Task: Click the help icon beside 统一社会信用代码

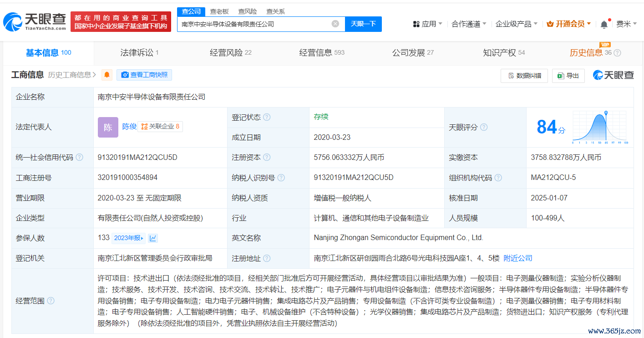Action: (x=80, y=158)
